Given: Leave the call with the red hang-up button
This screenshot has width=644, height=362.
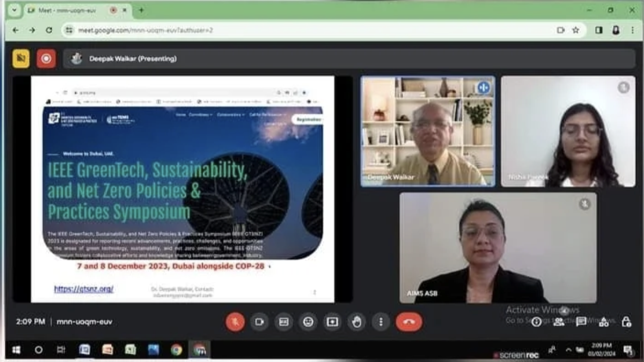Looking at the screenshot, I should (x=408, y=322).
